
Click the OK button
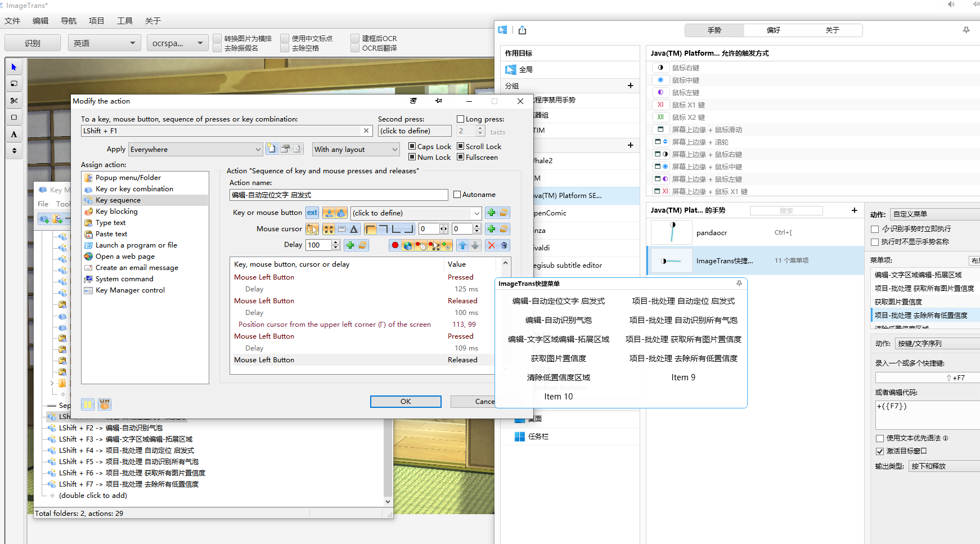tap(406, 402)
